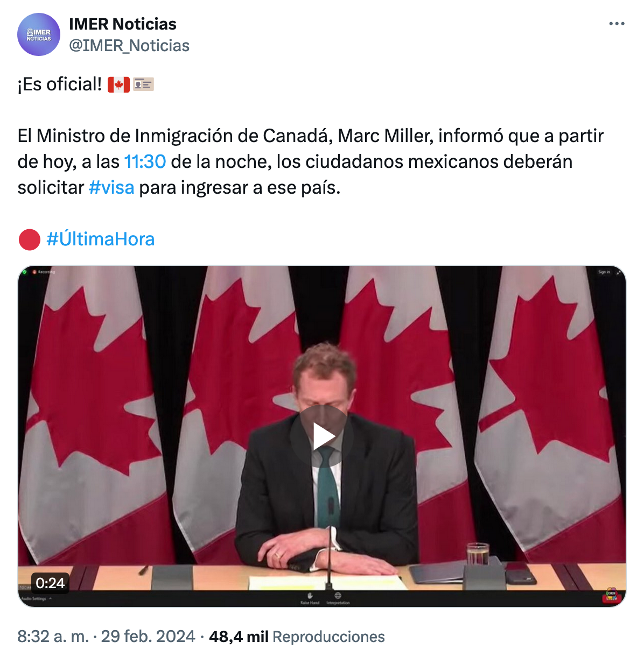Click the video duration badge 0:24
The width and height of the screenshot is (644, 664).
[50, 583]
